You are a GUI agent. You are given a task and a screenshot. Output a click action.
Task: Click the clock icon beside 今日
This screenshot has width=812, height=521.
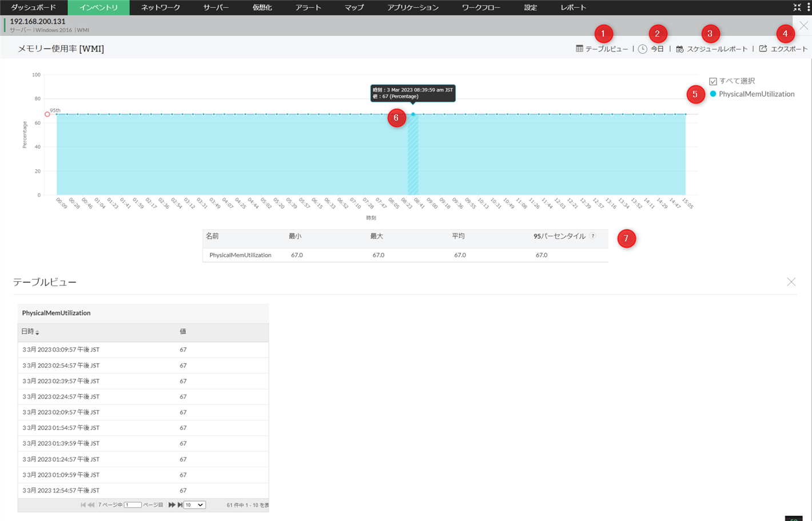click(x=643, y=49)
